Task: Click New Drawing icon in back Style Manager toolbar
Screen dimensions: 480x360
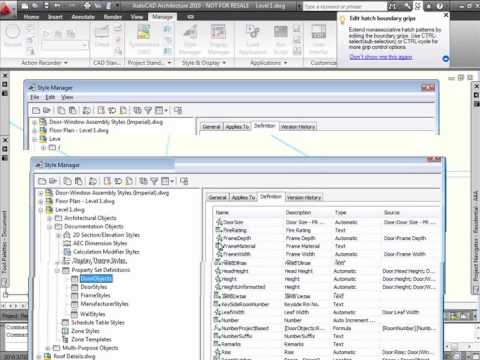Action: coord(36,110)
